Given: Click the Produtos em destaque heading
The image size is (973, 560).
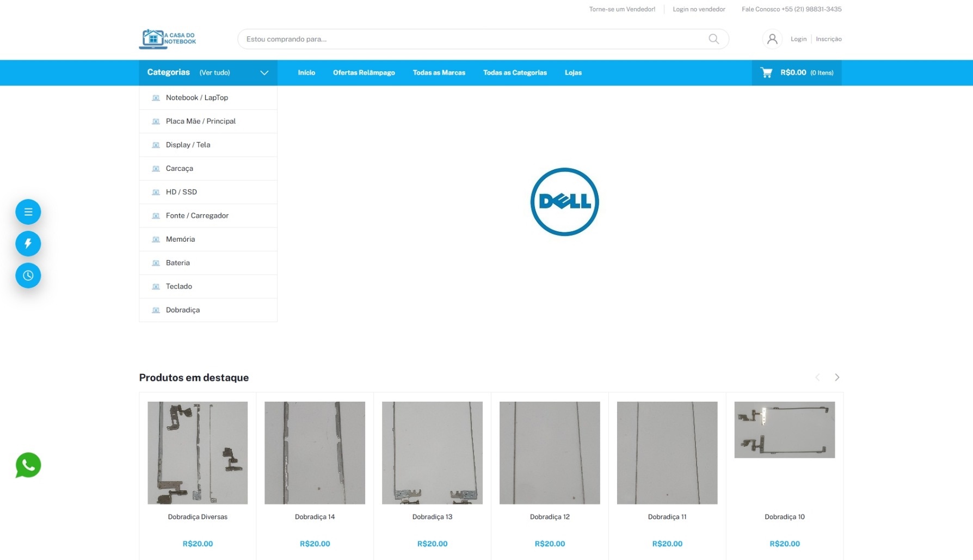Looking at the screenshot, I should coord(194,378).
